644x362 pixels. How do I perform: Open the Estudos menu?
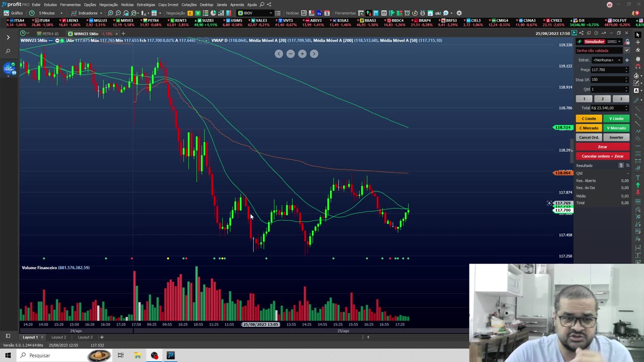pyautogui.click(x=50, y=5)
